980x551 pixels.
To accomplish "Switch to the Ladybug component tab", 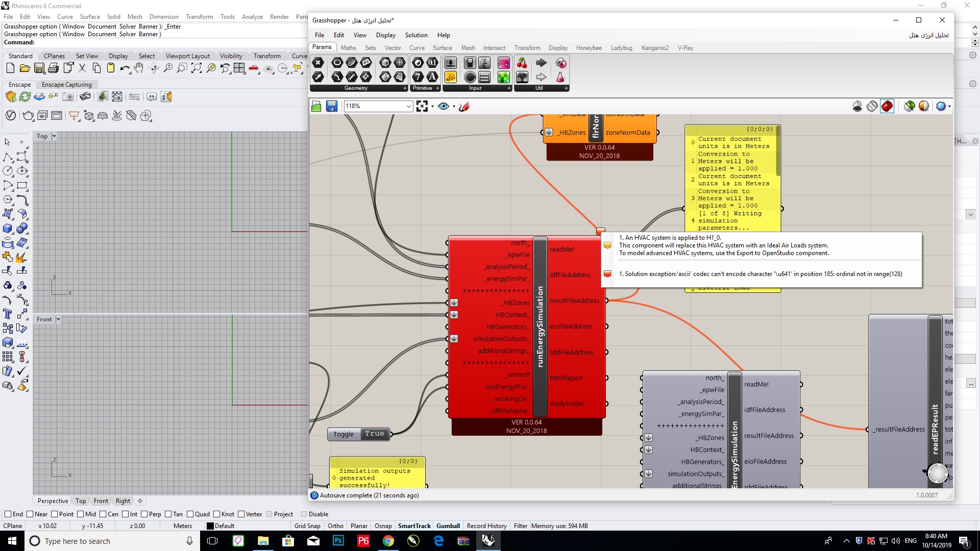I will click(621, 48).
